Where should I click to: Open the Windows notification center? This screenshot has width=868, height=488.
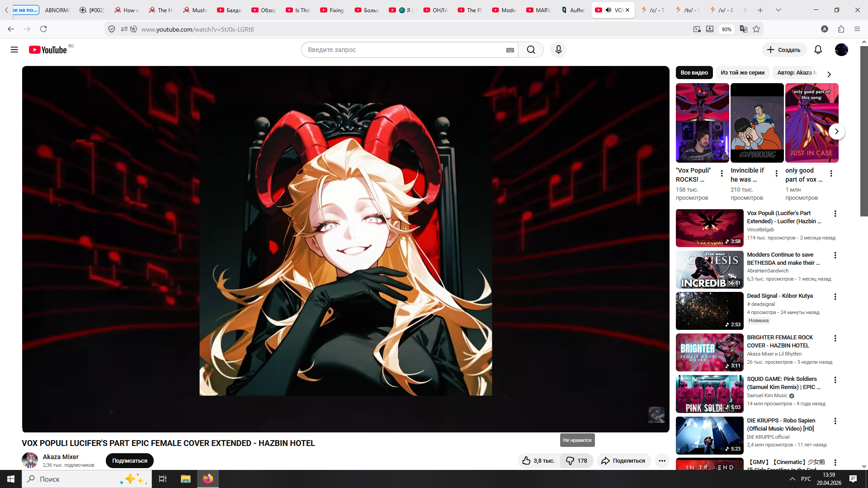click(x=853, y=479)
